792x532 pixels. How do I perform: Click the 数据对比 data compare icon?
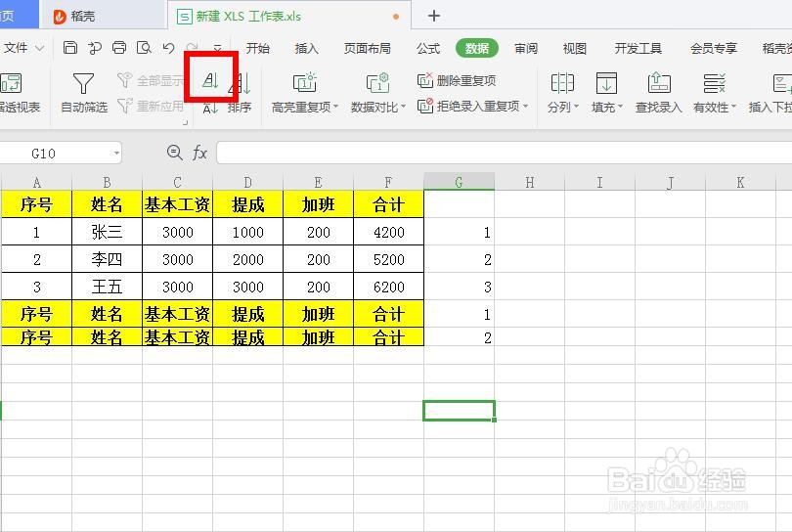[x=377, y=83]
